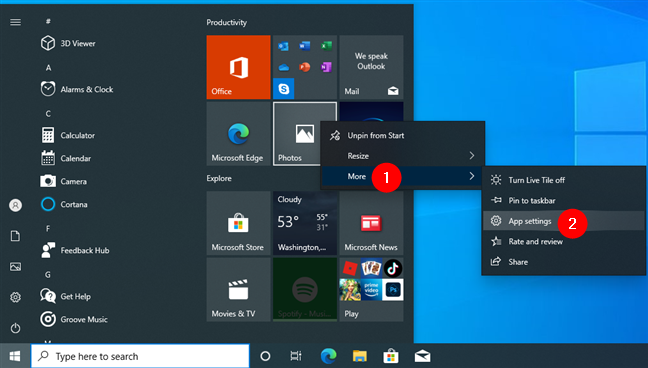
Task: Open the Weather tile showing Washington
Action: point(305,223)
